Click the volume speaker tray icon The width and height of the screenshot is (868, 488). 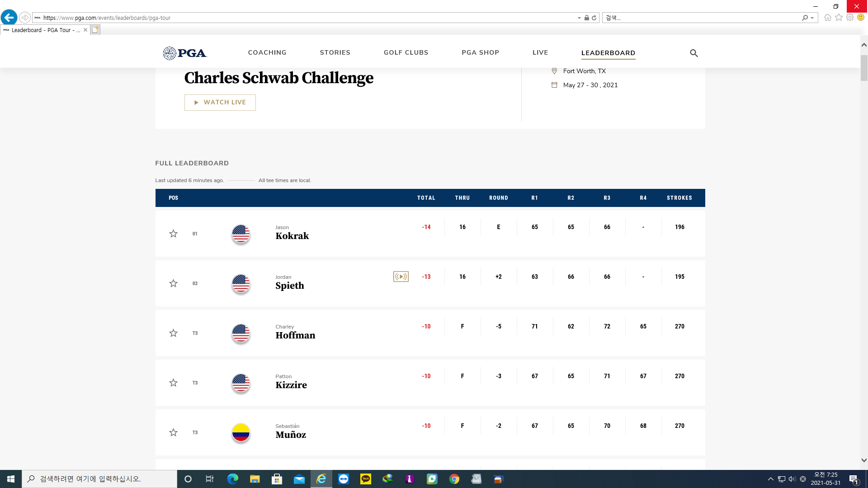pyautogui.click(x=792, y=479)
